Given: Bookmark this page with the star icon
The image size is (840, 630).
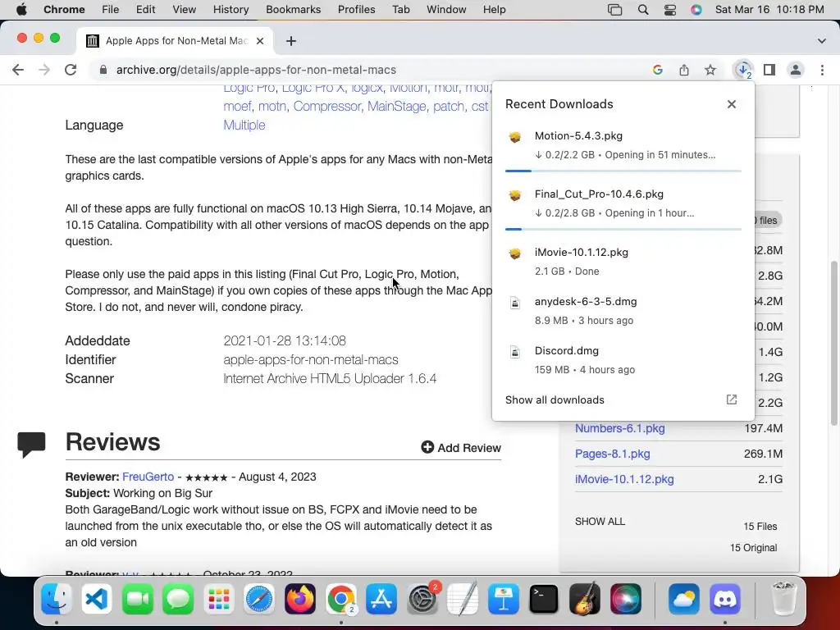Looking at the screenshot, I should point(710,70).
